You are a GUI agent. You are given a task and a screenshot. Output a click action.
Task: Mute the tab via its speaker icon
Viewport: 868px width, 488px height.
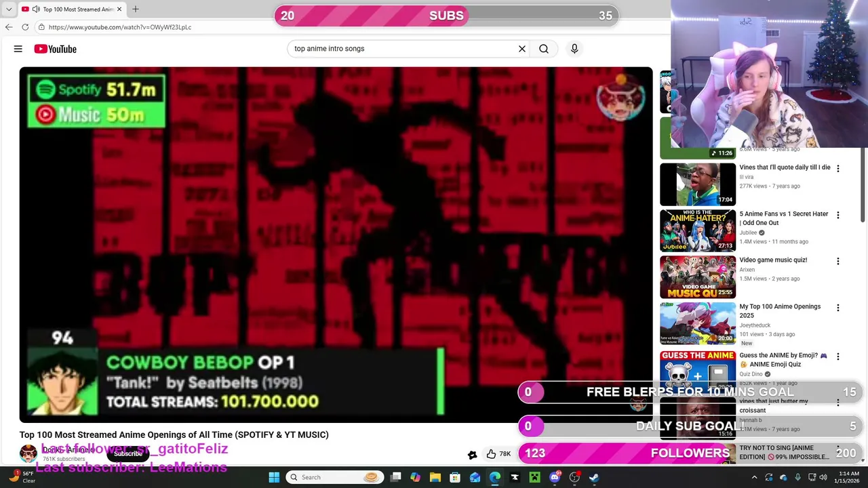[35, 9]
